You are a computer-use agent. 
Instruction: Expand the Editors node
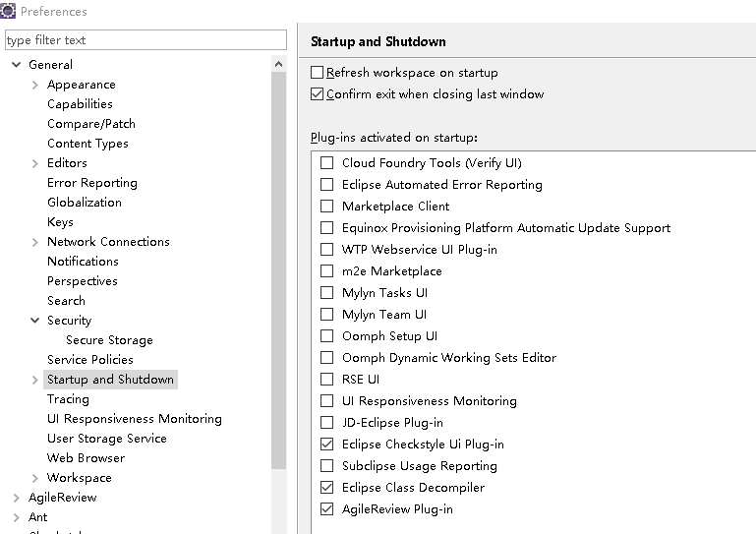34,163
